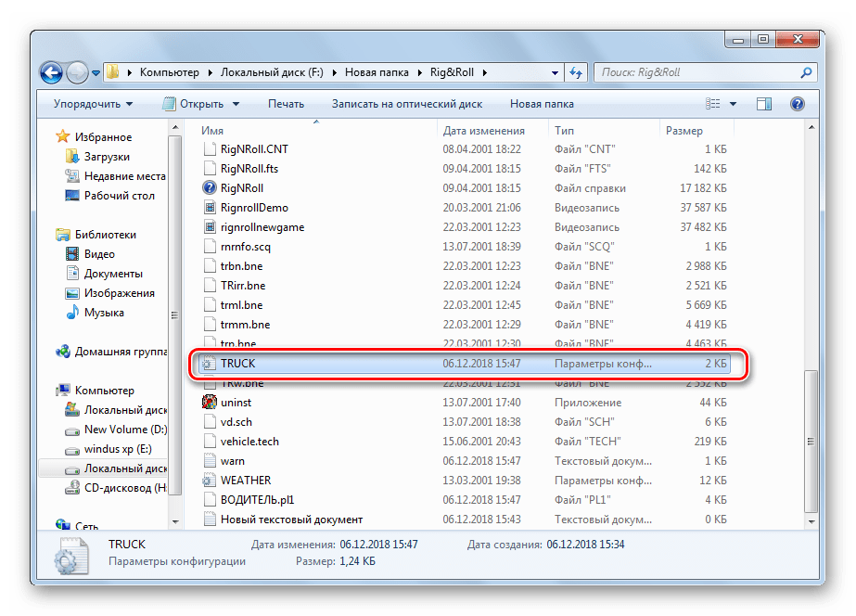856x616 pixels.
Task: Open the Загрузки folder in favorites
Action: [106, 157]
